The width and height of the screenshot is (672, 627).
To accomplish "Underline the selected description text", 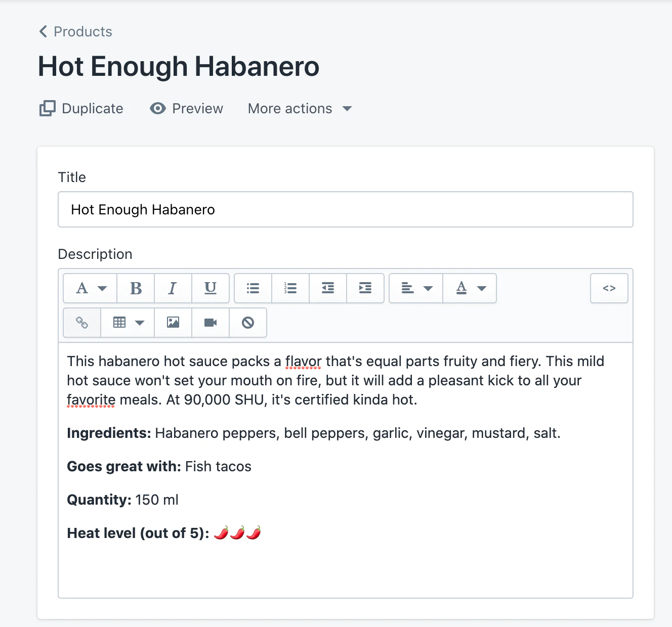I will coord(211,288).
